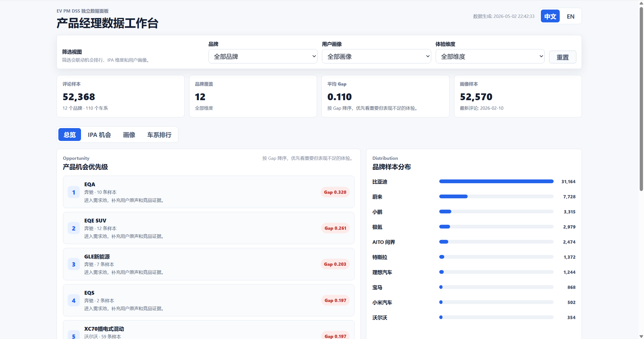644x339 pixels.
Task: Click the 小米汽车 brand label
Action: pos(382,303)
